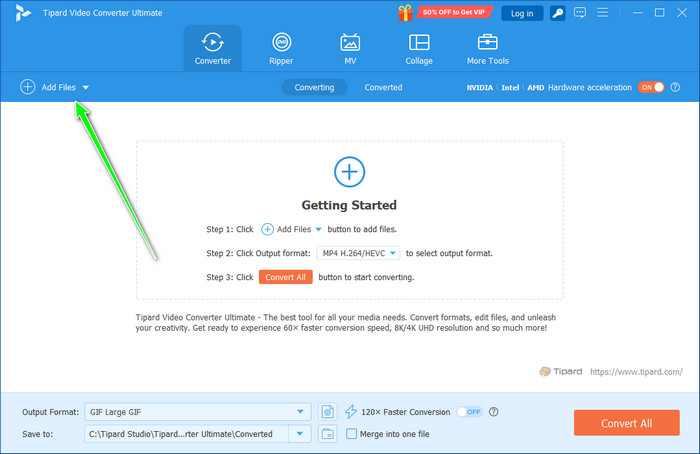Open the custom profile settings icon
The height and width of the screenshot is (454, 700).
327,412
